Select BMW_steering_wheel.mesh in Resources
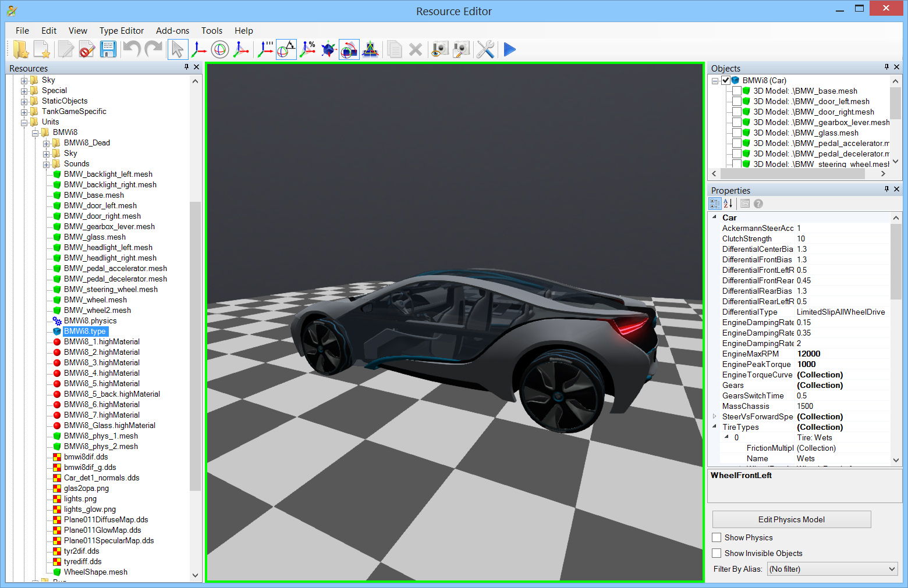 pos(111,289)
